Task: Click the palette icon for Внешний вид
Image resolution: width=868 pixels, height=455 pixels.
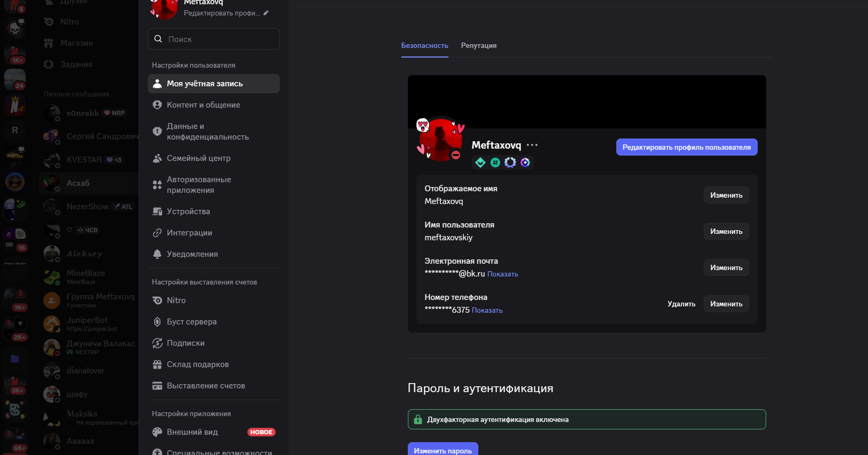Action: pyautogui.click(x=157, y=432)
